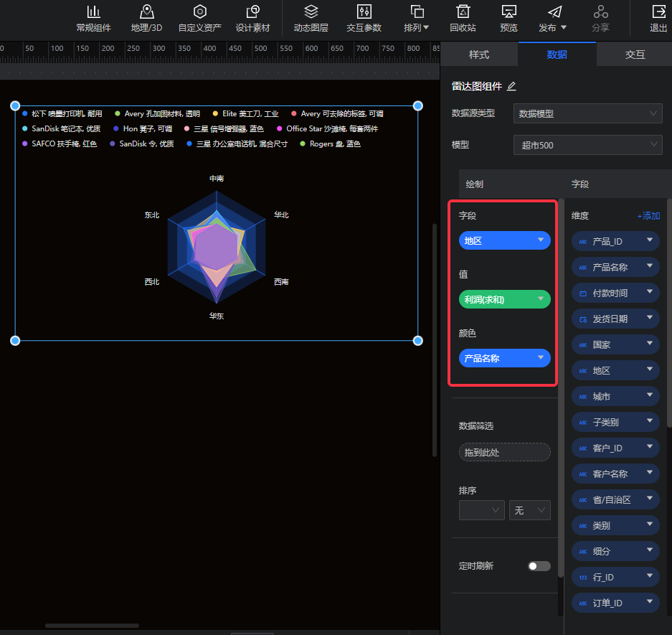Click the 预览 preview icon
This screenshot has height=635, width=672.
[508, 12]
